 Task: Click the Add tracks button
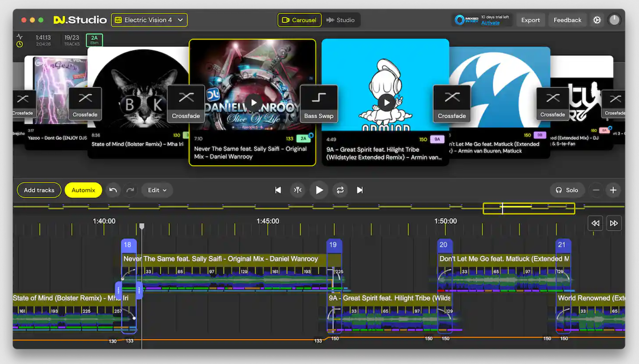pos(39,190)
